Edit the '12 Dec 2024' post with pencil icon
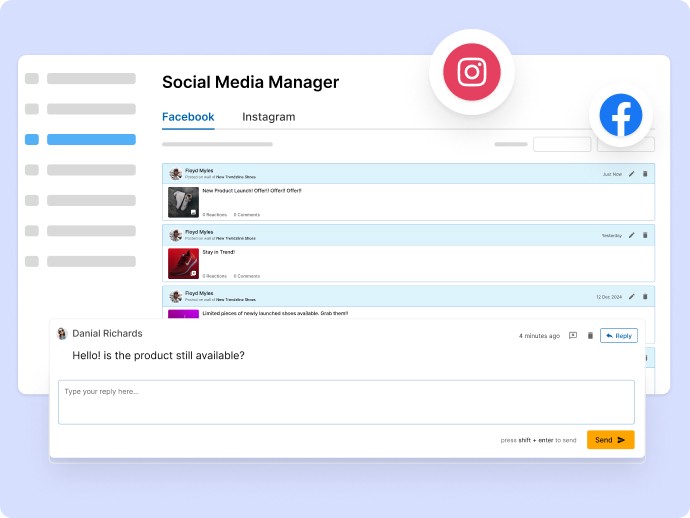Viewport: 690px width, 518px height. [631, 297]
